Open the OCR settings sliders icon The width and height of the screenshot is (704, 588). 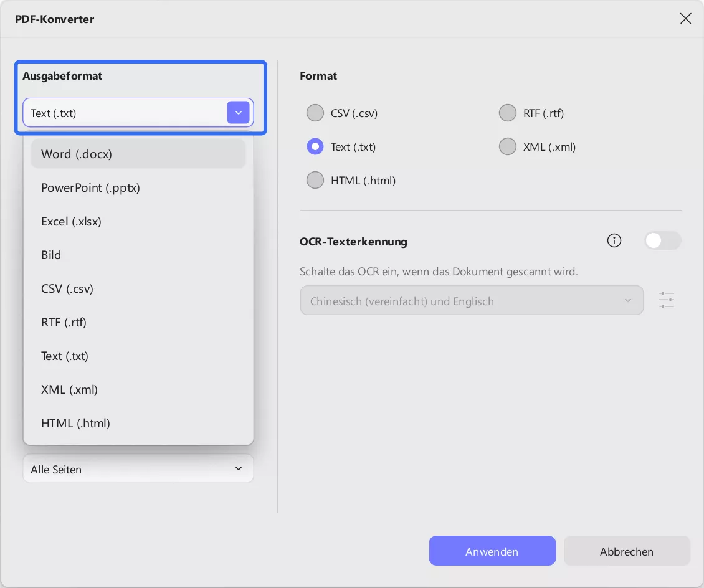tap(667, 300)
